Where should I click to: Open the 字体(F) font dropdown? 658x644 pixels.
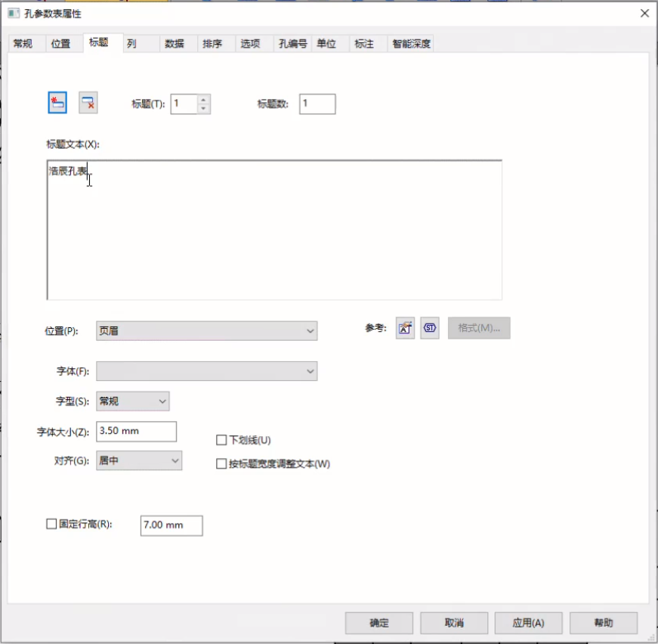[206, 371]
